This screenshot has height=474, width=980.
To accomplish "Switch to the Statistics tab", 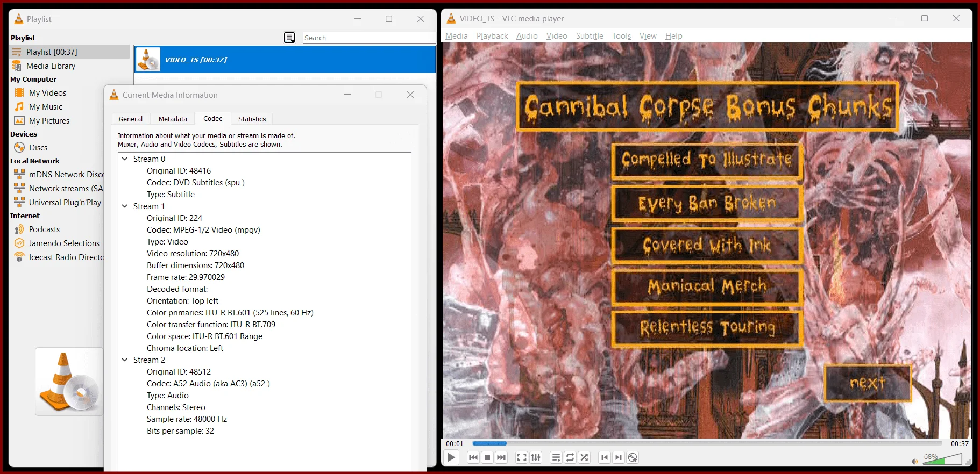I will pos(252,119).
